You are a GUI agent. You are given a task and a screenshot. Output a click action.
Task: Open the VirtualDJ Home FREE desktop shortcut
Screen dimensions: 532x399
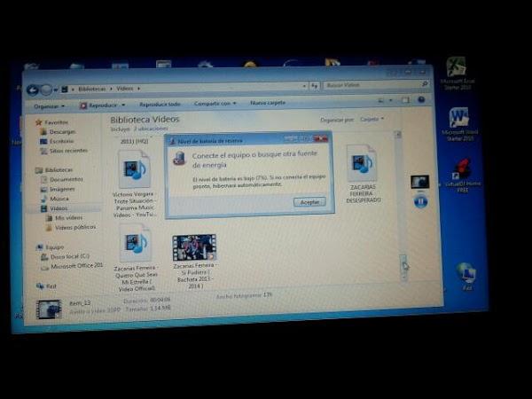tap(461, 168)
